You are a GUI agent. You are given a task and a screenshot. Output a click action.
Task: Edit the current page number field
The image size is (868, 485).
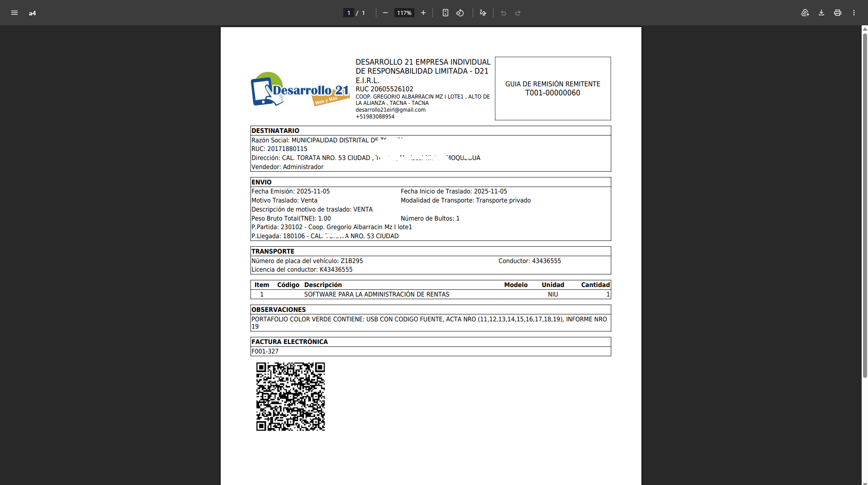point(349,13)
